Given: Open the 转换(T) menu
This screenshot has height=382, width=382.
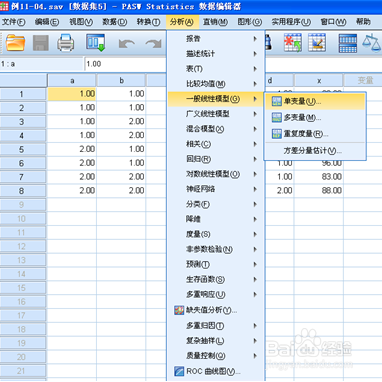Looking at the screenshot, I should pos(148,22).
